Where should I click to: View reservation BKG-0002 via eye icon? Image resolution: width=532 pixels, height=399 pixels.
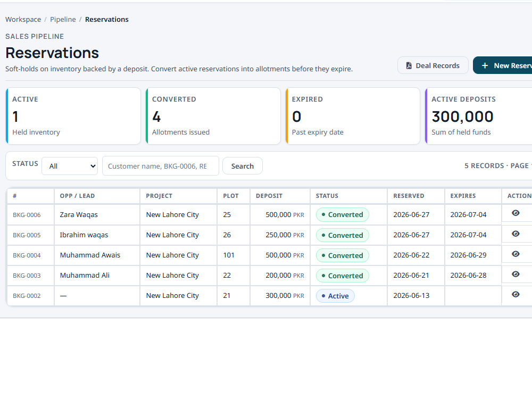(516, 295)
